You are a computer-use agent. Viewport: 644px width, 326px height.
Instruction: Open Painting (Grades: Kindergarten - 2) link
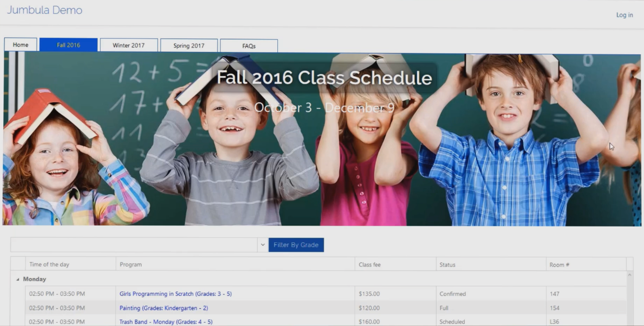164,308
